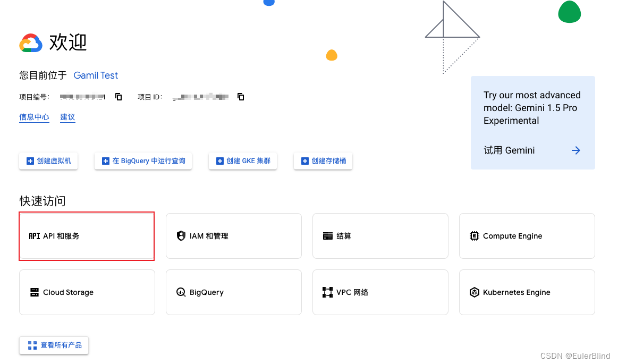Click the API icon in quick access
Image resolution: width=618 pixels, height=364 pixels.
(35, 236)
